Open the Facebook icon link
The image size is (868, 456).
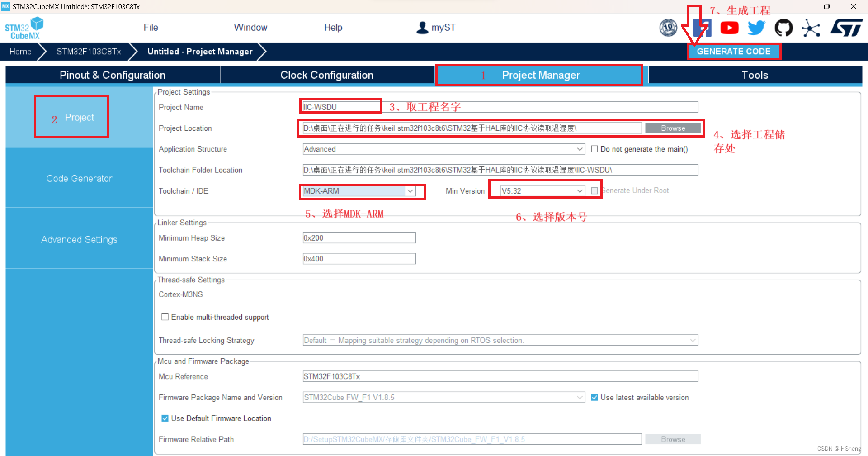703,28
